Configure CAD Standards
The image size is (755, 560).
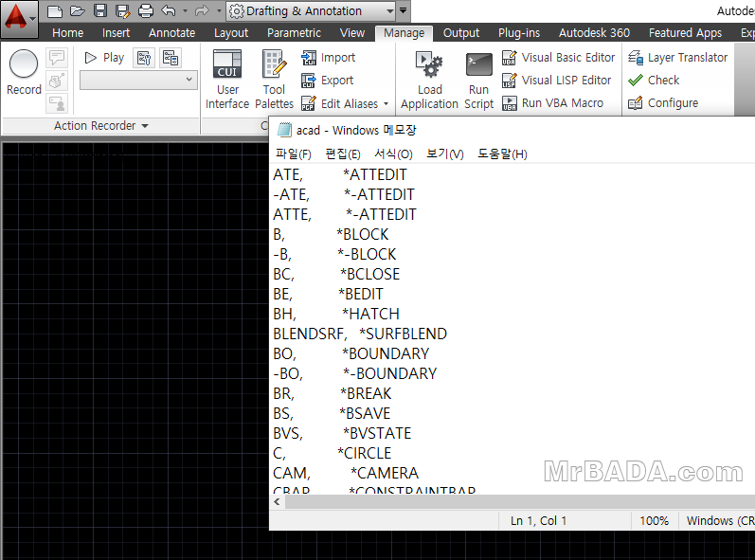pyautogui.click(x=663, y=103)
